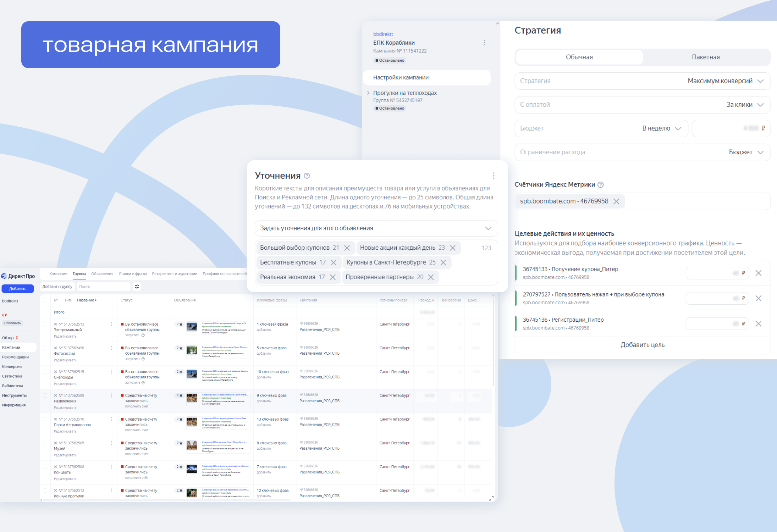Open the three-dot menu for ЕПК Кораблики campaign
777x532 pixels.
coord(484,43)
